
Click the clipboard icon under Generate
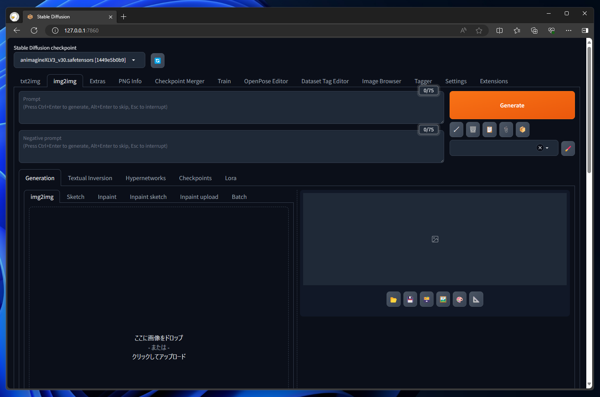point(489,129)
